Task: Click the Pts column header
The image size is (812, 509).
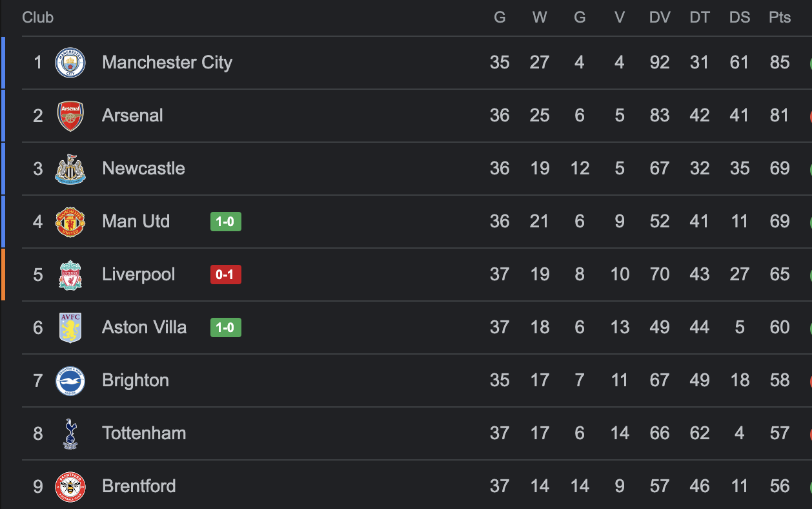Action: click(780, 17)
